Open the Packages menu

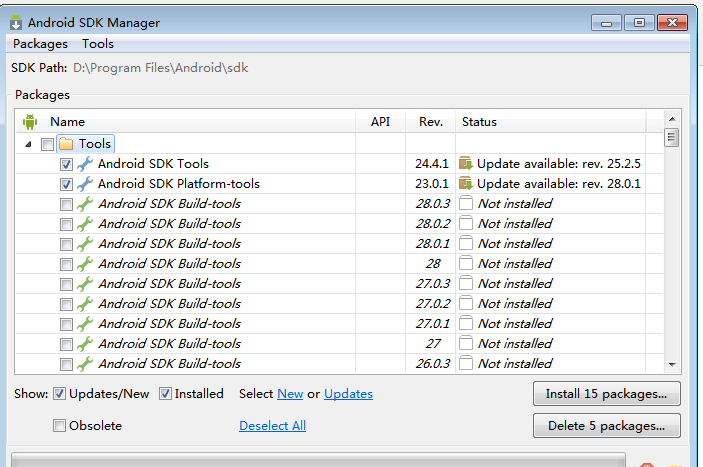pos(40,44)
